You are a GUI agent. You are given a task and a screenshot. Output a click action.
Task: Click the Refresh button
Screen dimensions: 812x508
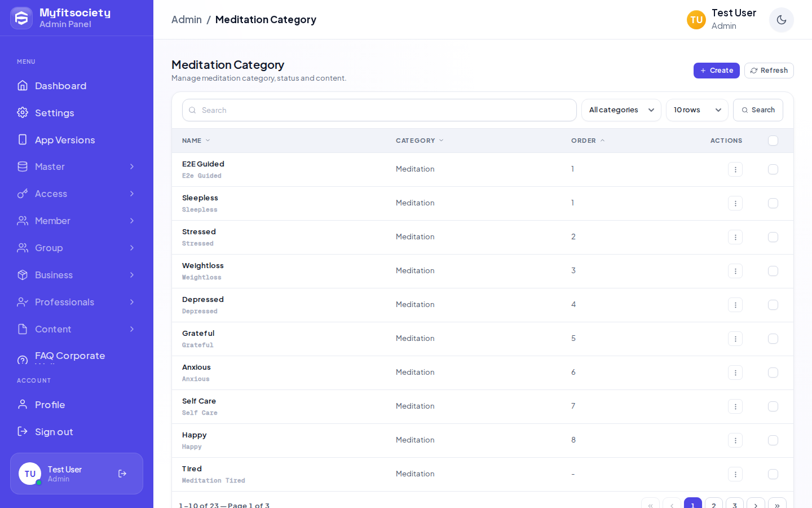(x=769, y=71)
